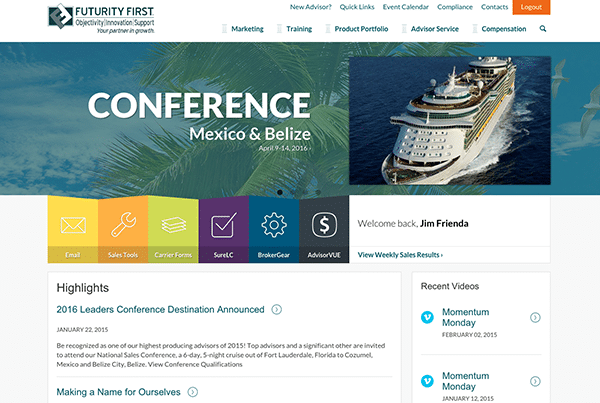
Task: Click Vimeo icon beside February Momentum Monday
Action: coord(427,317)
